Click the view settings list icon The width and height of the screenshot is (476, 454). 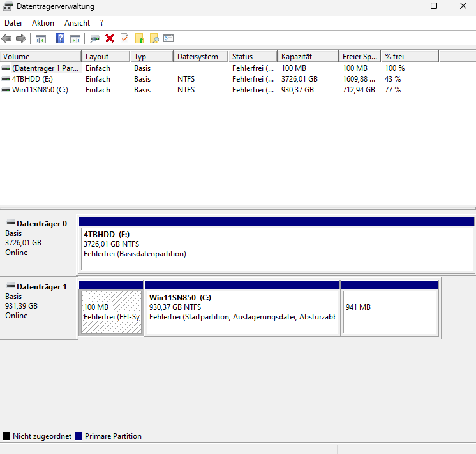click(168, 38)
